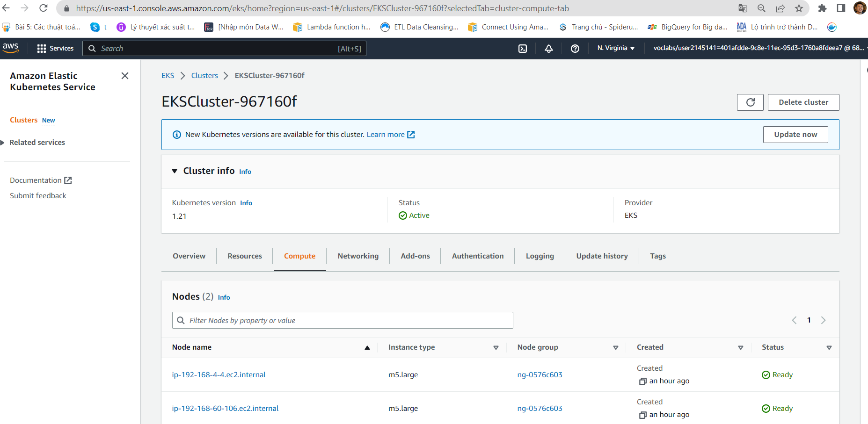868x424 pixels.
Task: Go to the previous page of Nodes
Action: [x=794, y=320]
